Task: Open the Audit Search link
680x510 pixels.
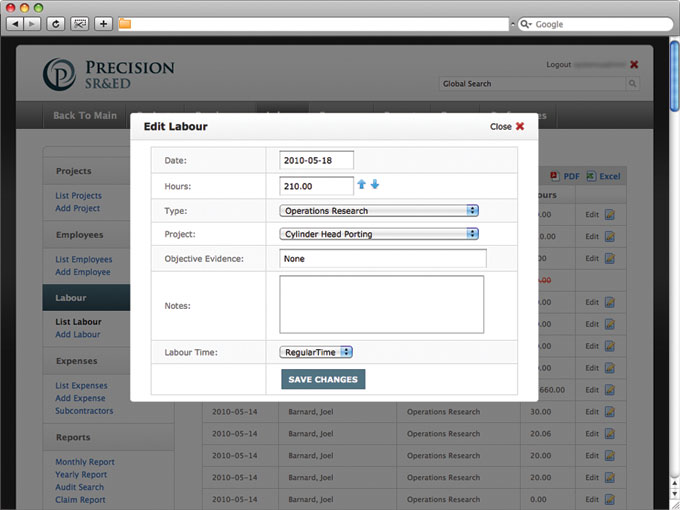Action: (79, 487)
